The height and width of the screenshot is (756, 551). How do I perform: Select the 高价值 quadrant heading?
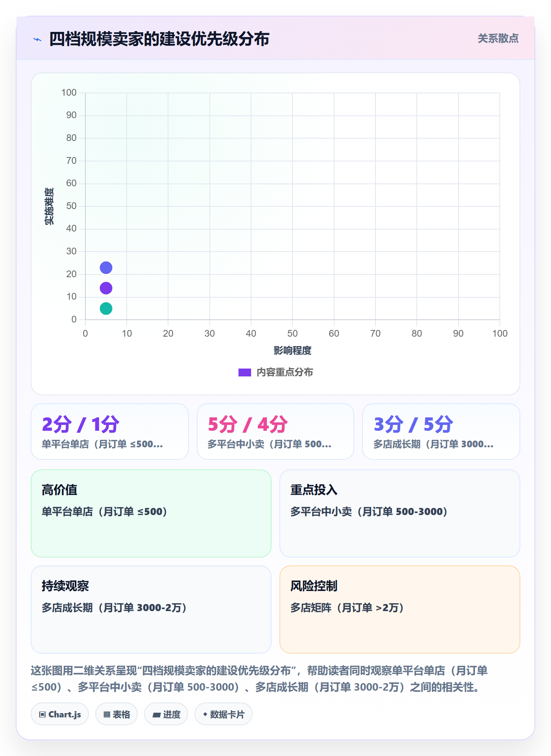59,490
